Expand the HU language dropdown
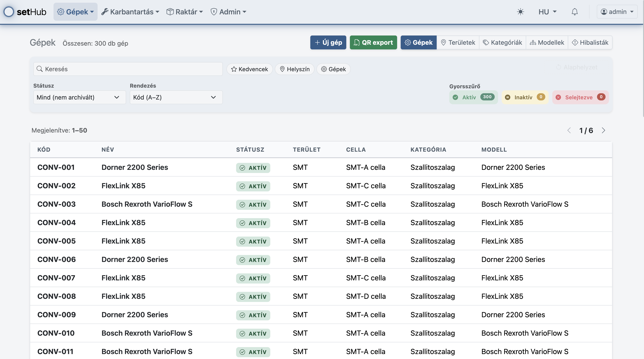The image size is (644, 359). 547,12
